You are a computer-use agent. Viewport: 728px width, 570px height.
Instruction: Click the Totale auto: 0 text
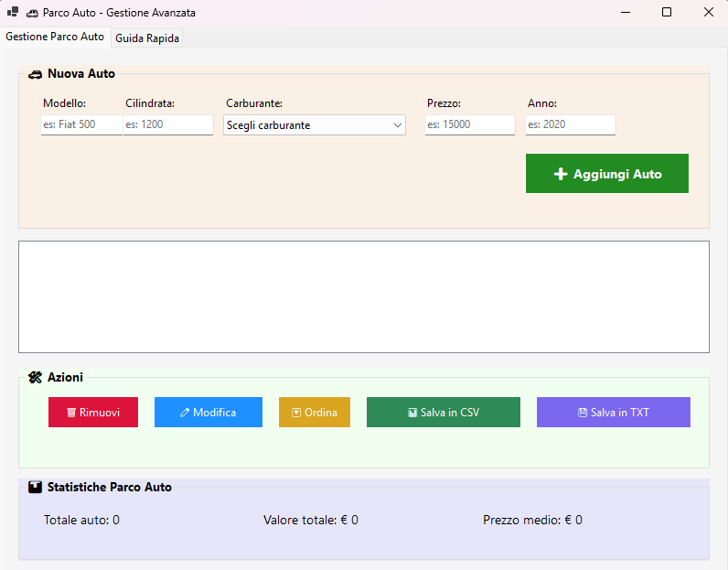(81, 520)
